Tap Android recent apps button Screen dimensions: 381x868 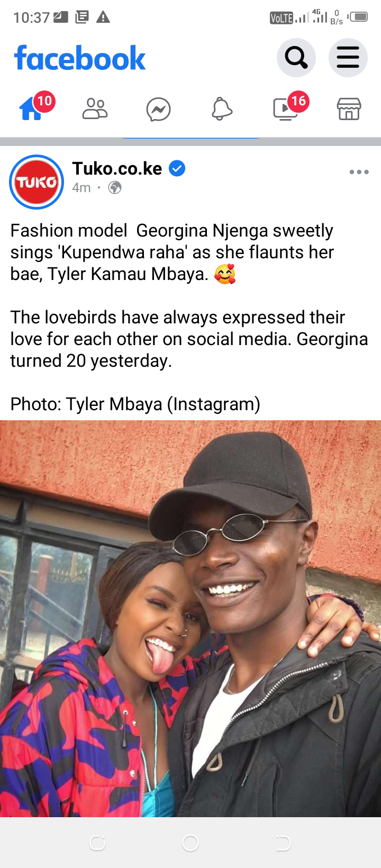(97, 843)
